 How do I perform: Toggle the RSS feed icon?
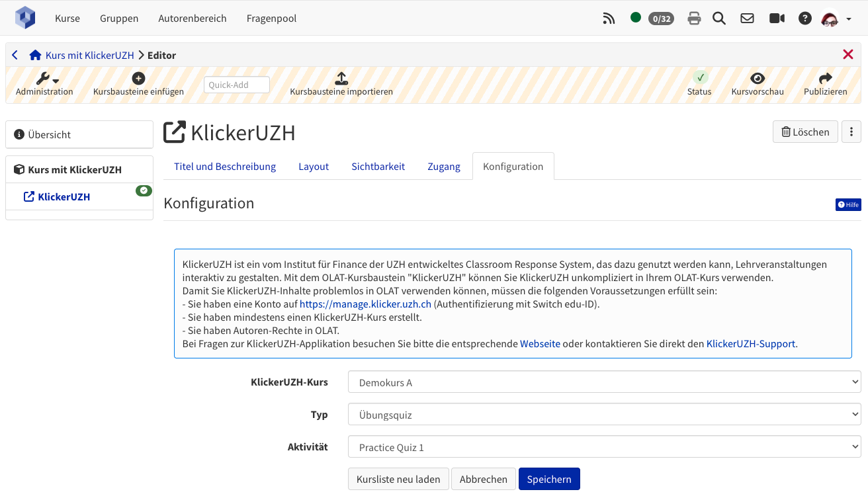(x=609, y=18)
